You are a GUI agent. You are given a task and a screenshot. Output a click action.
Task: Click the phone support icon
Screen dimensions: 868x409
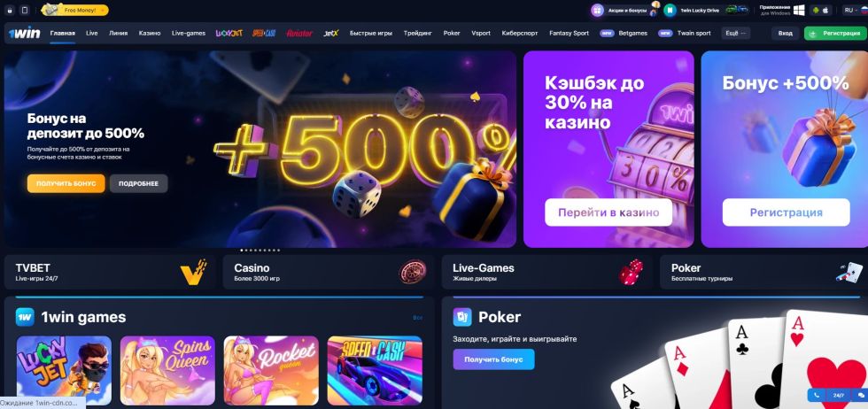[x=816, y=395]
